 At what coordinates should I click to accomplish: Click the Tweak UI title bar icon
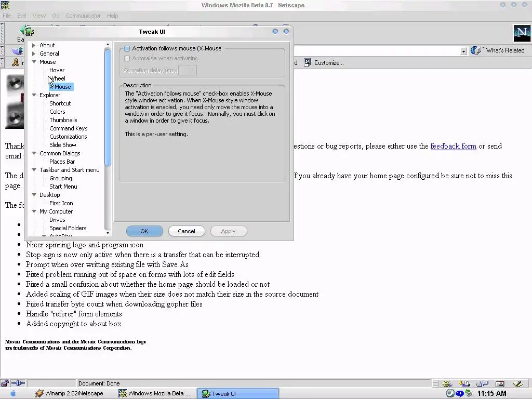(29, 32)
